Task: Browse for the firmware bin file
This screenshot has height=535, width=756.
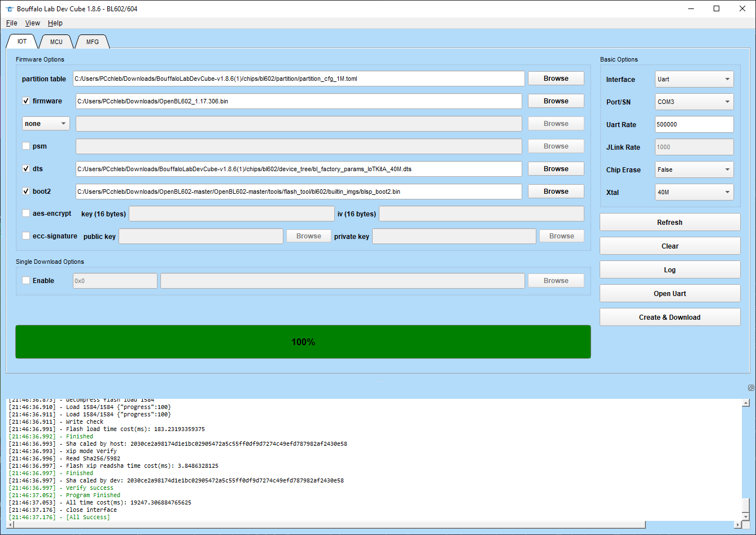Action: pos(556,101)
